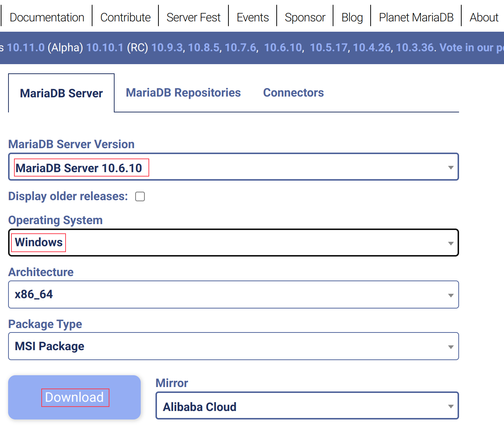
Task: Open the 10.8.5 release link
Action: [204, 47]
